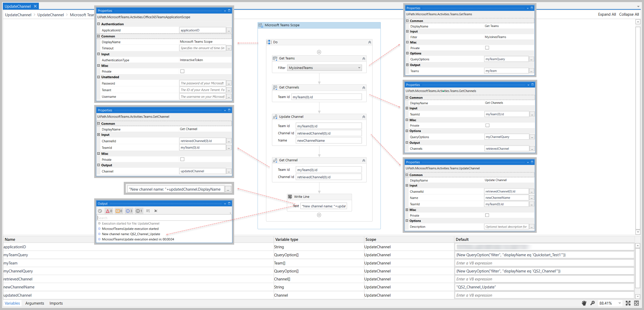The image size is (644, 310).
Task: Toggle Private checkbox in Teams Application Scope properties
Action: tap(182, 71)
